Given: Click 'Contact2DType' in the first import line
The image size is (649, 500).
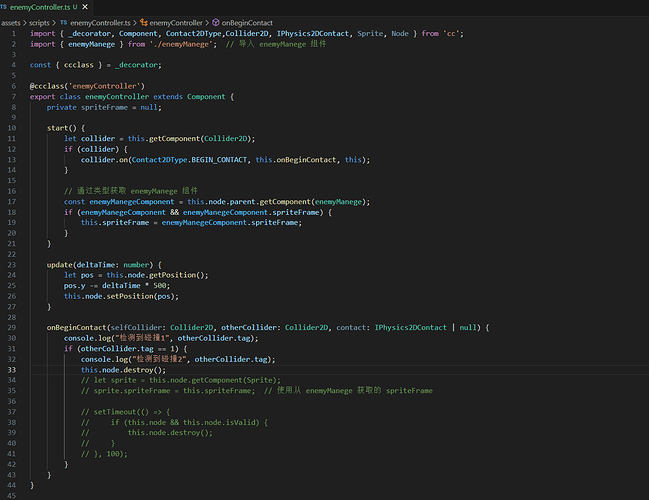Looking at the screenshot, I should pos(193,34).
